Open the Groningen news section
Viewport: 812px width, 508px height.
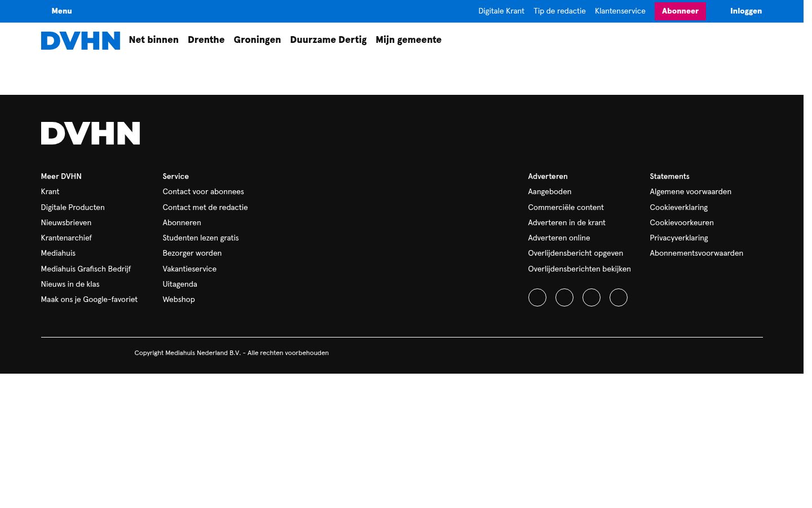pyautogui.click(x=257, y=40)
